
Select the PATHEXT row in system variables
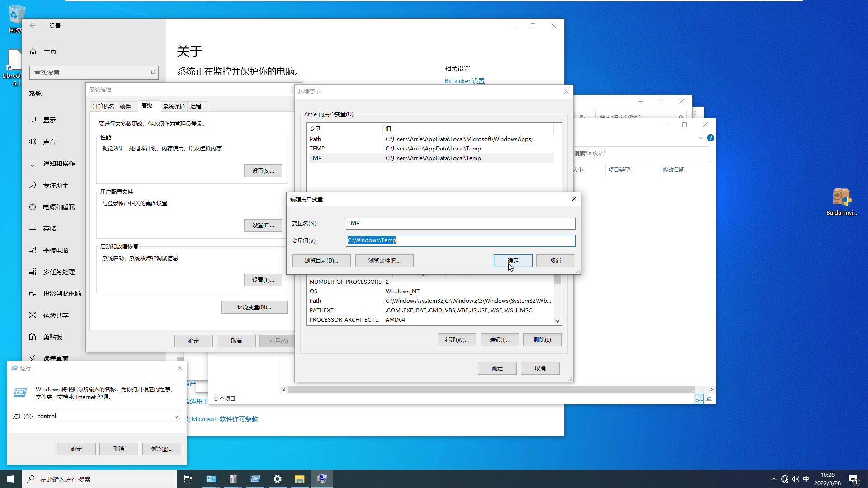point(431,310)
